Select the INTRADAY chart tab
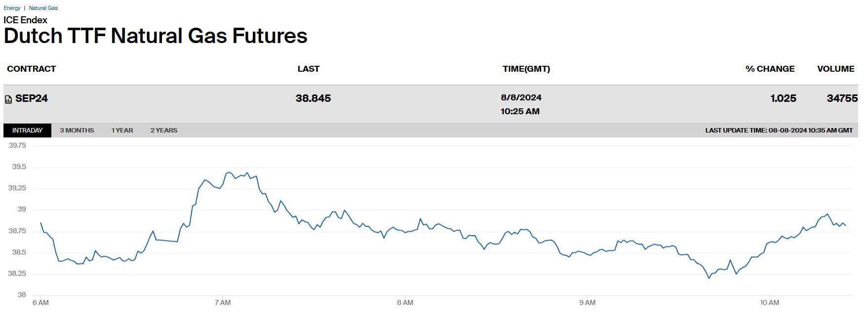 (x=27, y=131)
